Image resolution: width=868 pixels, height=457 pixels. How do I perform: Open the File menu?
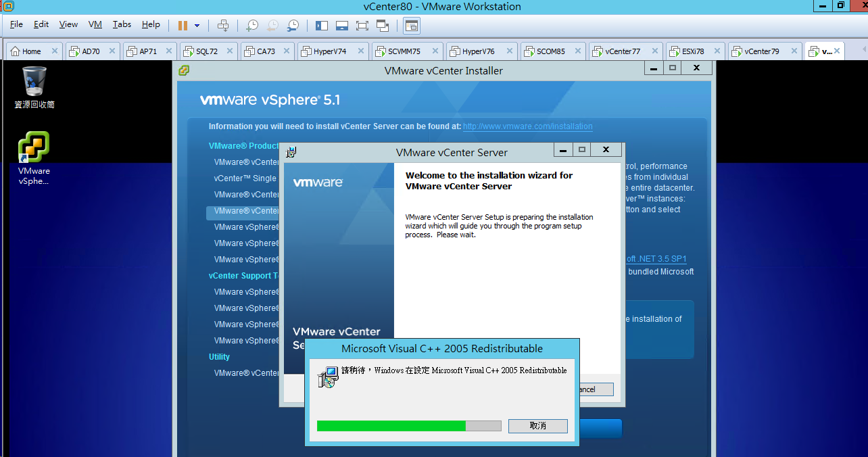(x=16, y=24)
